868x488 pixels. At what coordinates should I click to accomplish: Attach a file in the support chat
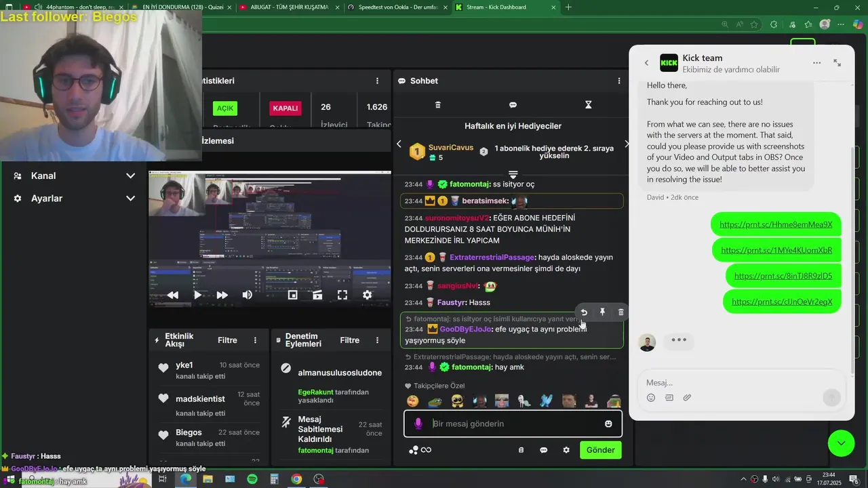[x=687, y=398]
